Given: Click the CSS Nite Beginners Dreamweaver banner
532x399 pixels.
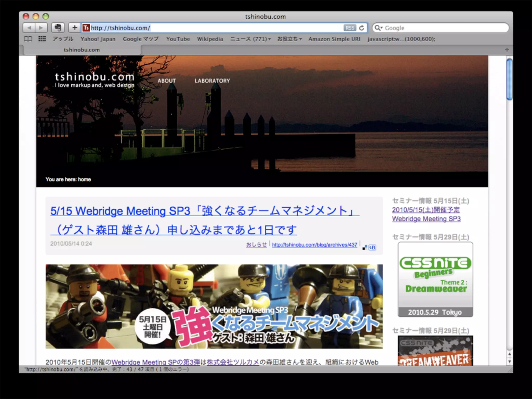Looking at the screenshot, I should [435, 279].
